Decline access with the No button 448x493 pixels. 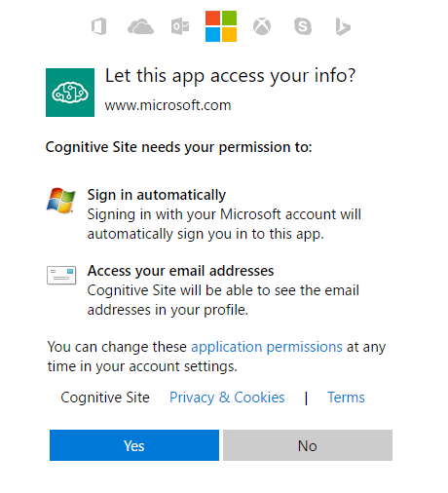coord(308,445)
